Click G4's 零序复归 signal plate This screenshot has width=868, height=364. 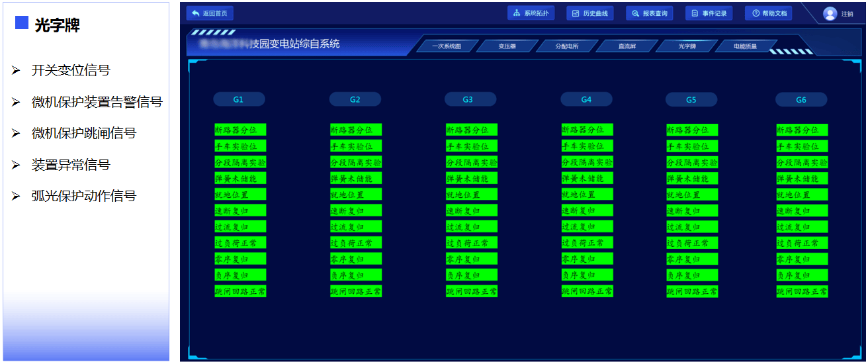(x=587, y=259)
